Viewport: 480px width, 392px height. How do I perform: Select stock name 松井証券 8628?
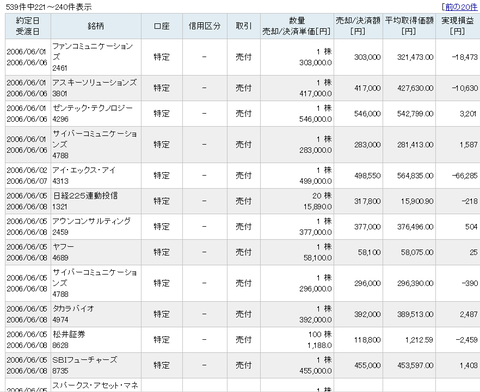coord(69,340)
